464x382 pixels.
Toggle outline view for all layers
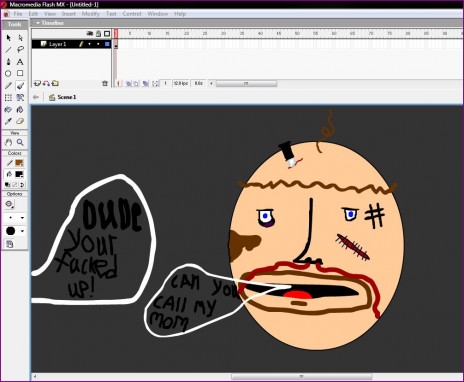(x=107, y=34)
